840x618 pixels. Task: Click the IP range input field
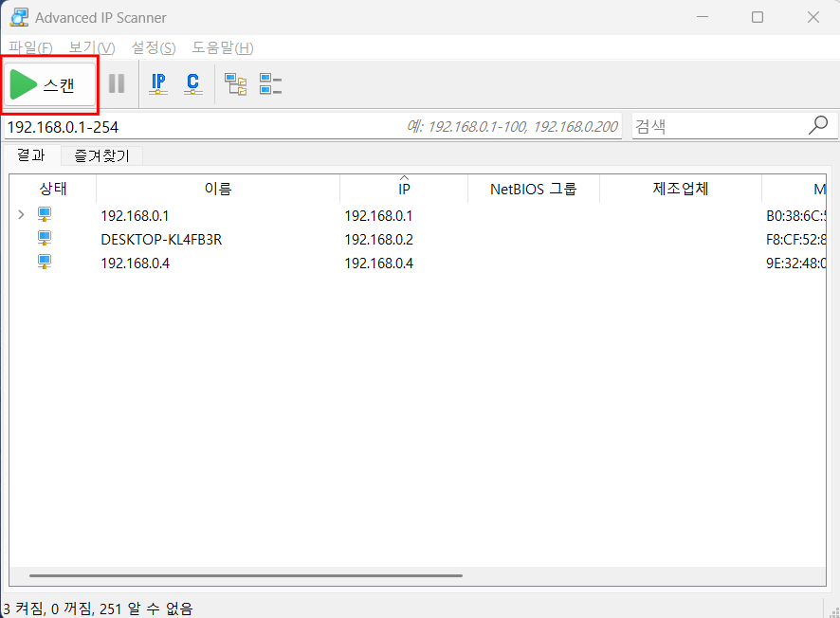coord(314,127)
